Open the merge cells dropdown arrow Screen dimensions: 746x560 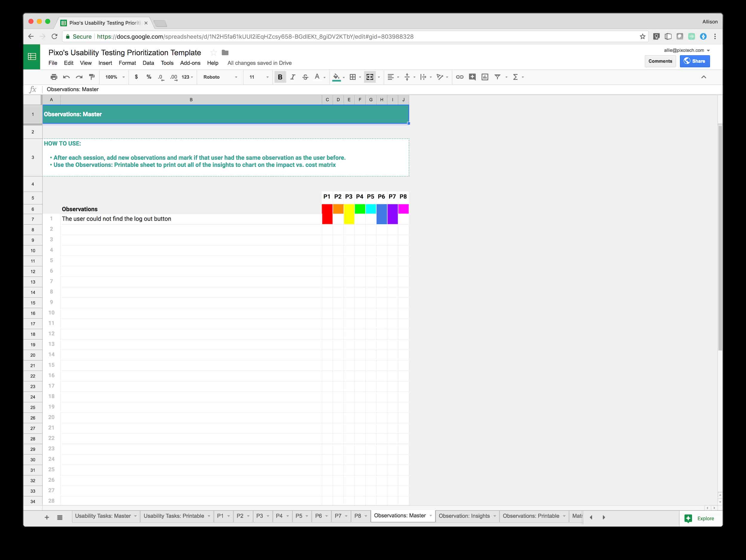point(379,77)
